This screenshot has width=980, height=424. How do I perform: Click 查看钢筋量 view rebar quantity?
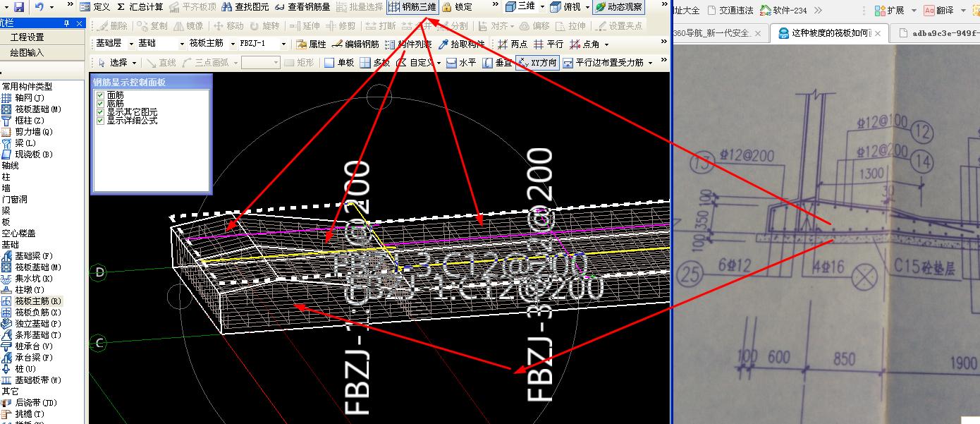point(302,7)
